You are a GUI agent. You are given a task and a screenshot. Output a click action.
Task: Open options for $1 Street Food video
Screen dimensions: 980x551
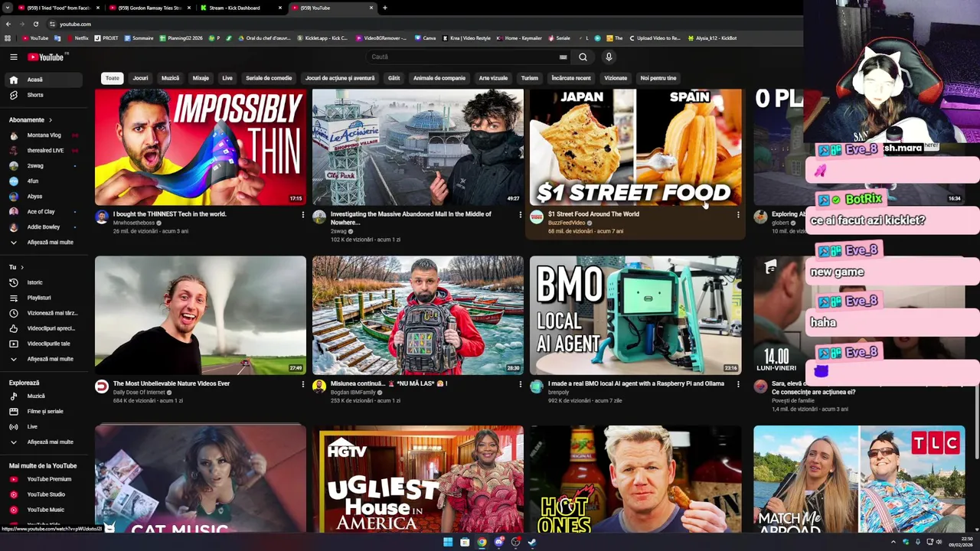(x=738, y=215)
